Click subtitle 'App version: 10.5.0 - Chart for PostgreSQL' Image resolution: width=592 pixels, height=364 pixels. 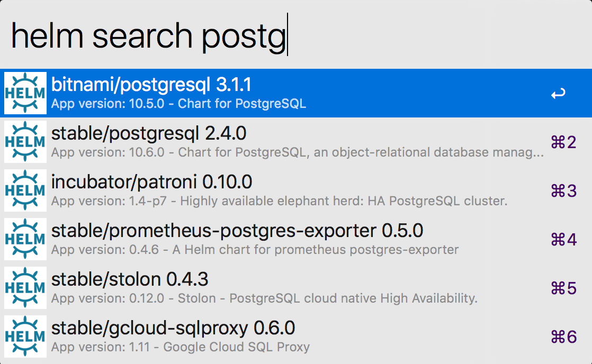coord(178,104)
